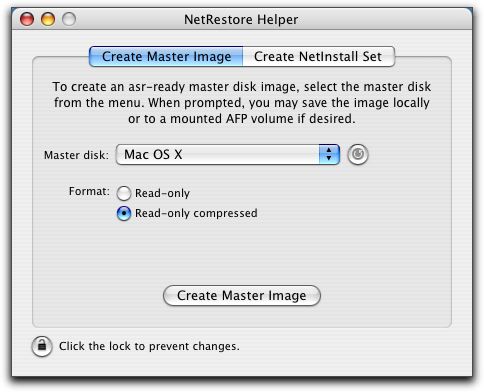Click the Read-only label text

point(162,193)
